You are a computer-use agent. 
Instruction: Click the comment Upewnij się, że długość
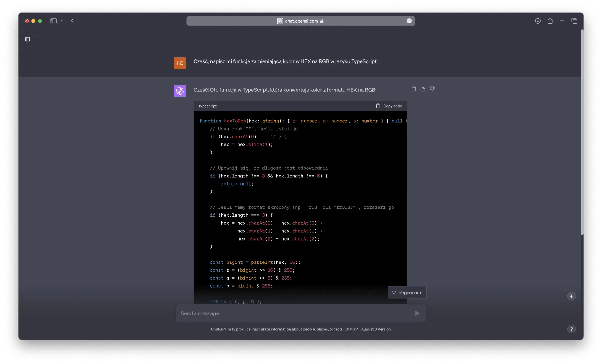click(269, 168)
